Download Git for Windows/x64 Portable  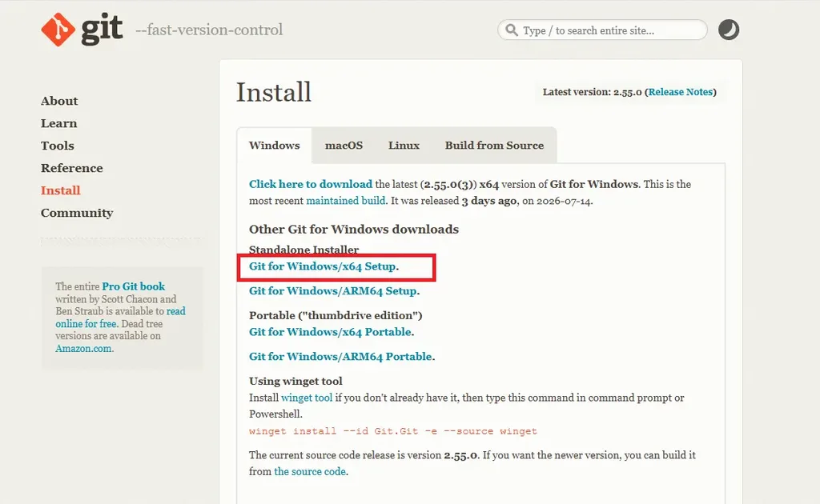click(331, 332)
